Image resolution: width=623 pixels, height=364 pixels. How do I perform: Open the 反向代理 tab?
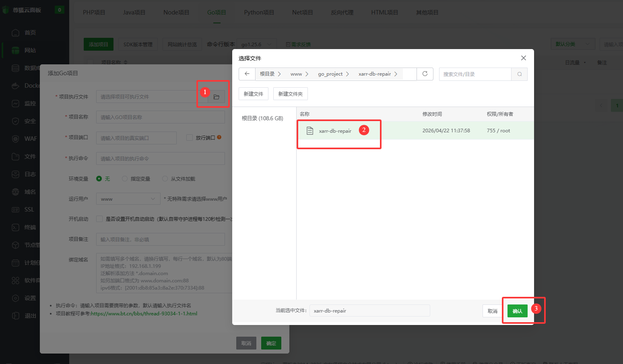pyautogui.click(x=342, y=12)
